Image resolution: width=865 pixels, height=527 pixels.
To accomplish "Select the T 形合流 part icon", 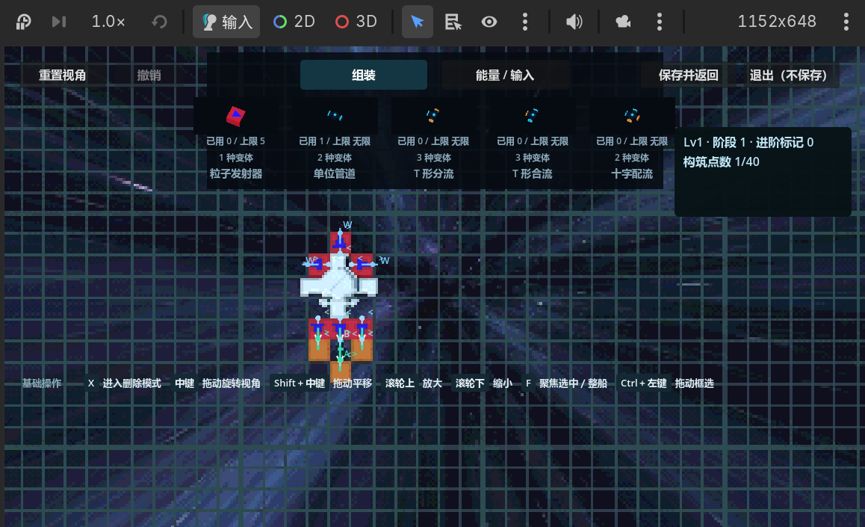I will [x=532, y=115].
